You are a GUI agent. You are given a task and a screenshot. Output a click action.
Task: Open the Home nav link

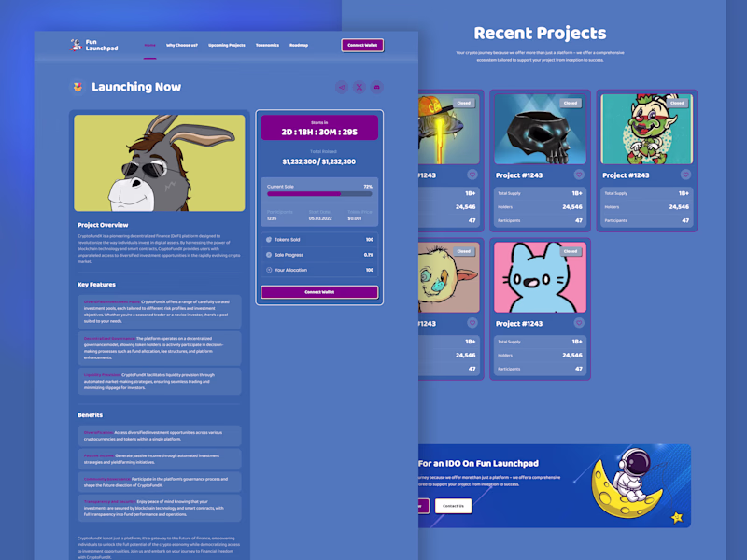pyautogui.click(x=149, y=45)
